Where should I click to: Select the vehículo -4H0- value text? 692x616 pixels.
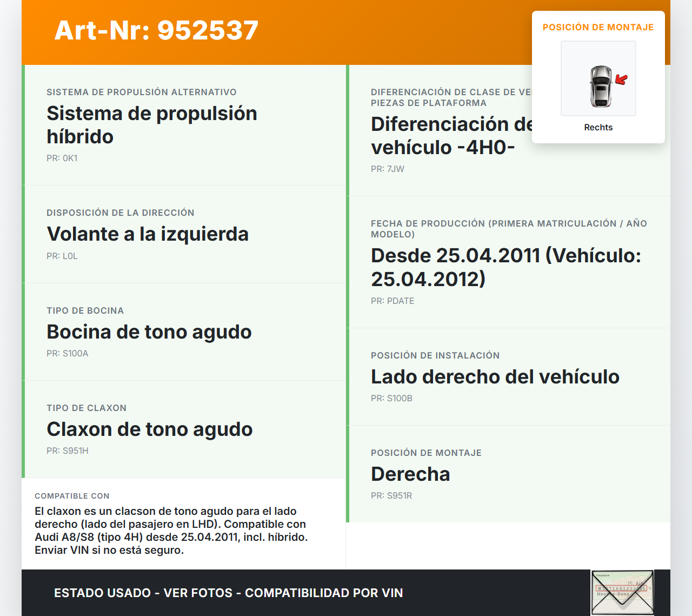(443, 147)
